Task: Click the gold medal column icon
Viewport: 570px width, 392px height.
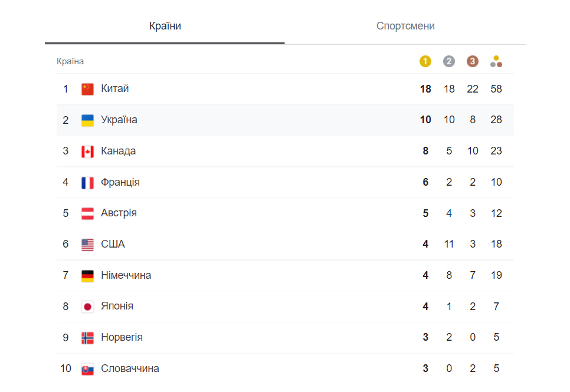Action: tap(425, 61)
